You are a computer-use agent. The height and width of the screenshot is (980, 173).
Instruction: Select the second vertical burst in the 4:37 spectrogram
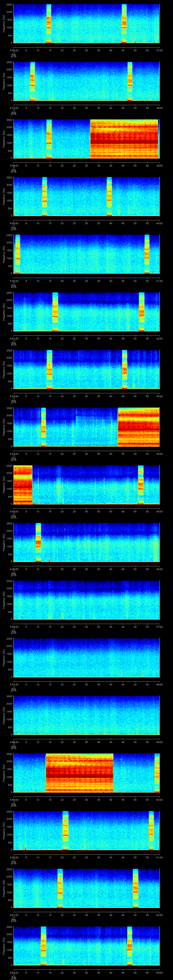click(130, 81)
